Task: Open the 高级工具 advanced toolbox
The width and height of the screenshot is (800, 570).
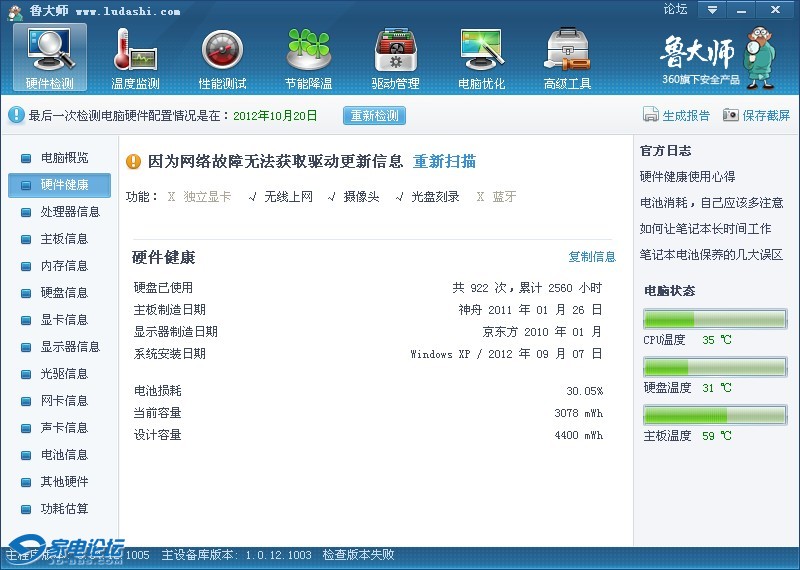Action: point(567,58)
